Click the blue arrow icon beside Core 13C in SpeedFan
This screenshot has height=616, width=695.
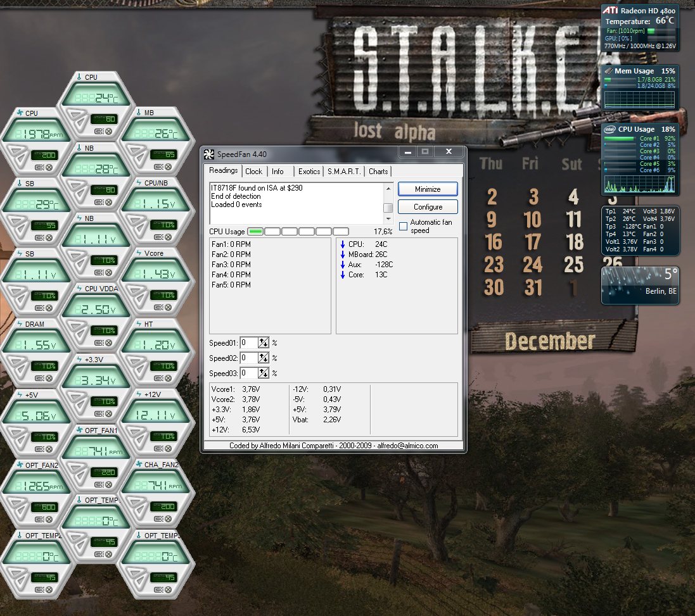coord(343,275)
